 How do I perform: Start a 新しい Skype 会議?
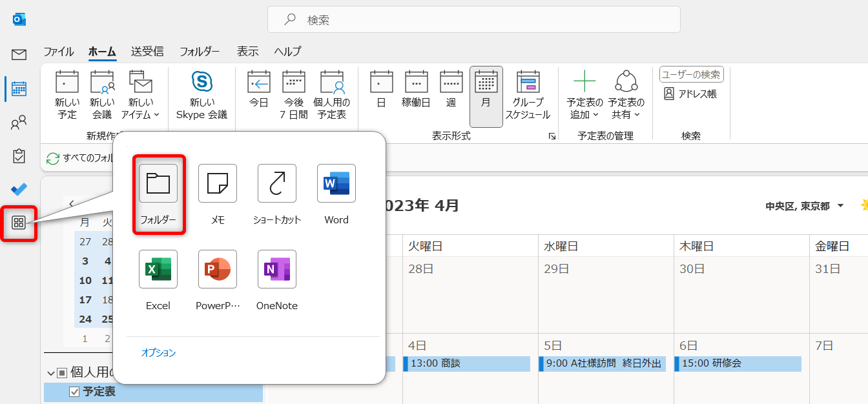tap(201, 95)
